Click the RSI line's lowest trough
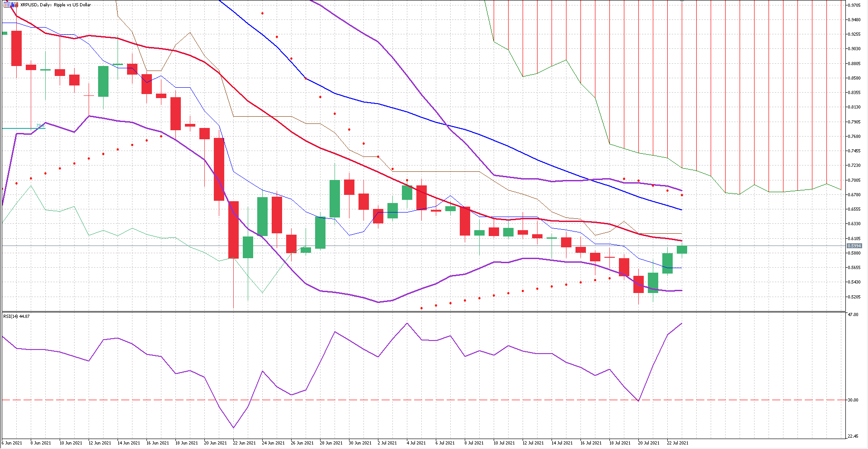Screen dimensions: 868x449 233,428
